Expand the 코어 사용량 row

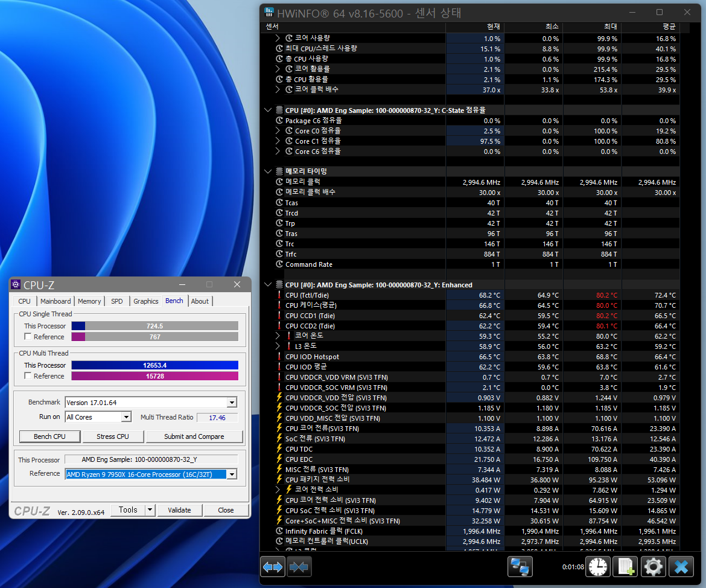[278, 38]
